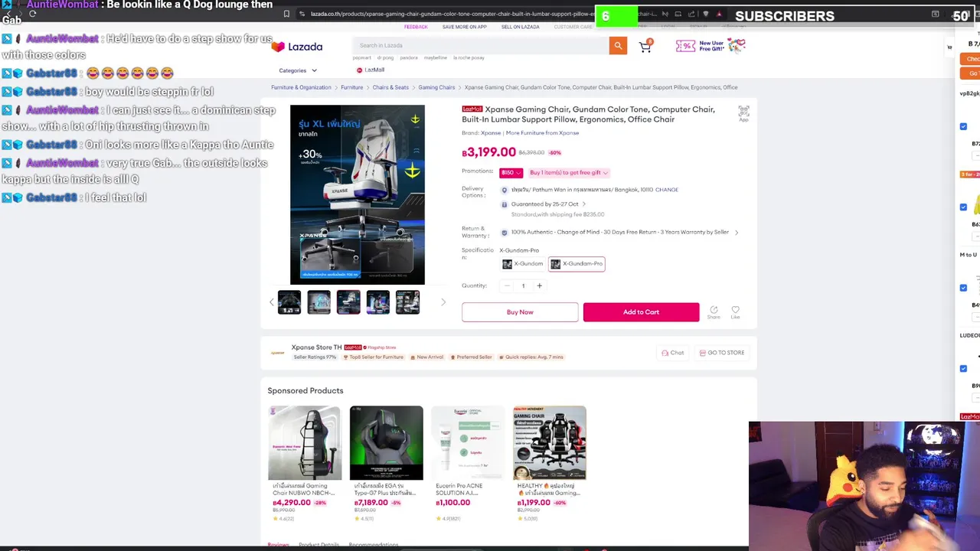The width and height of the screenshot is (980, 551).
Task: Toggle fourth cart item checkbox in side panel
Action: click(x=963, y=369)
